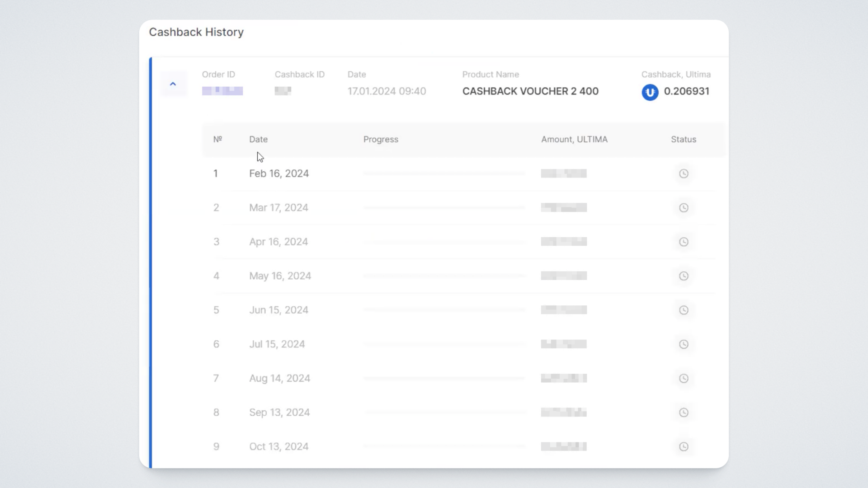Click the Date column header in payments table
The image size is (868, 488).
(x=258, y=140)
